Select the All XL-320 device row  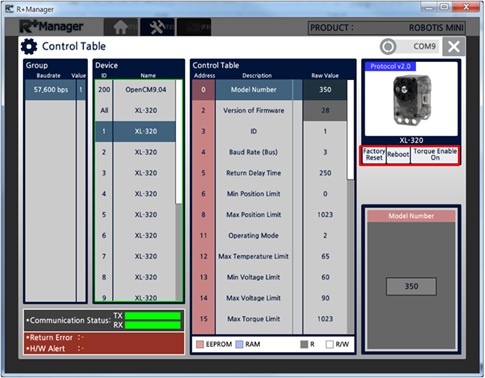click(x=135, y=110)
